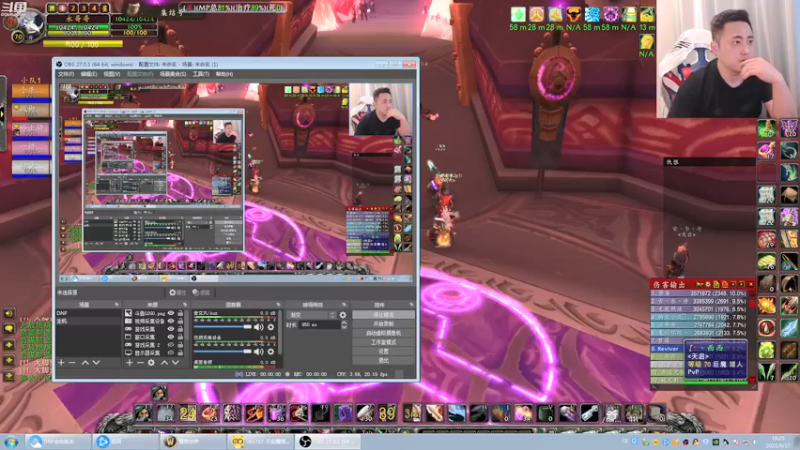This screenshot has height=450, width=800.
Task: Switch to the OBS taskbar item
Action: coord(328,442)
